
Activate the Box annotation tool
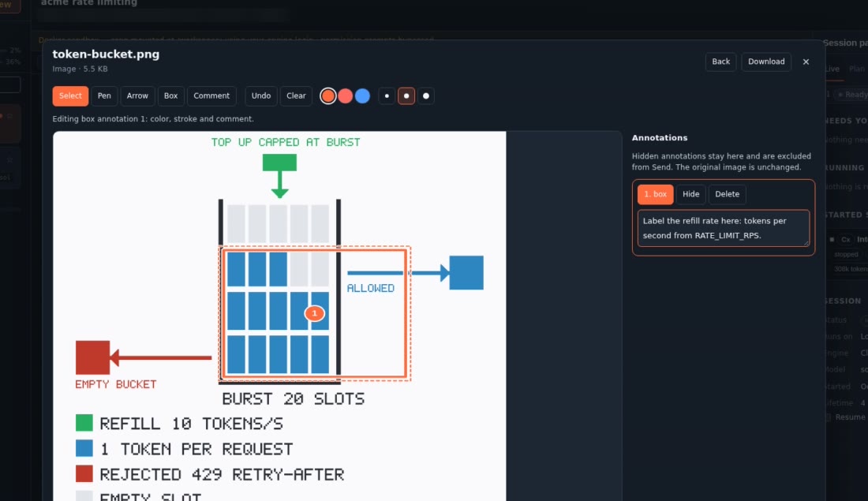(x=170, y=95)
